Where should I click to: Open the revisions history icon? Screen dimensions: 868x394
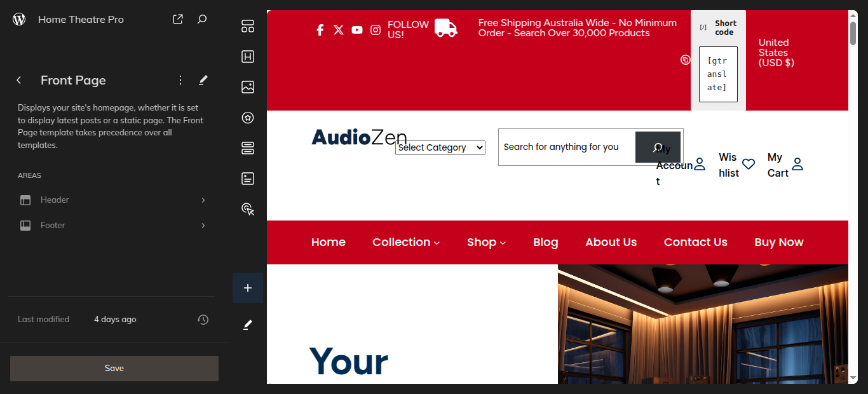(x=203, y=320)
